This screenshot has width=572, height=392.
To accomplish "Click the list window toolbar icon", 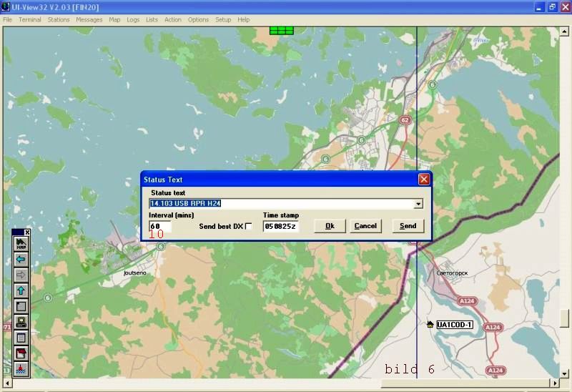I will 21,338.
